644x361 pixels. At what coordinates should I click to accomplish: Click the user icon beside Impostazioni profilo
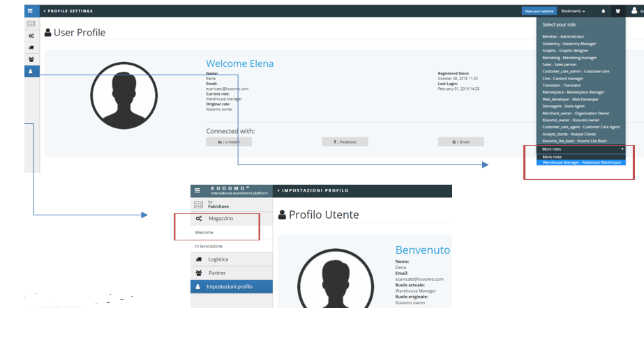(x=198, y=286)
